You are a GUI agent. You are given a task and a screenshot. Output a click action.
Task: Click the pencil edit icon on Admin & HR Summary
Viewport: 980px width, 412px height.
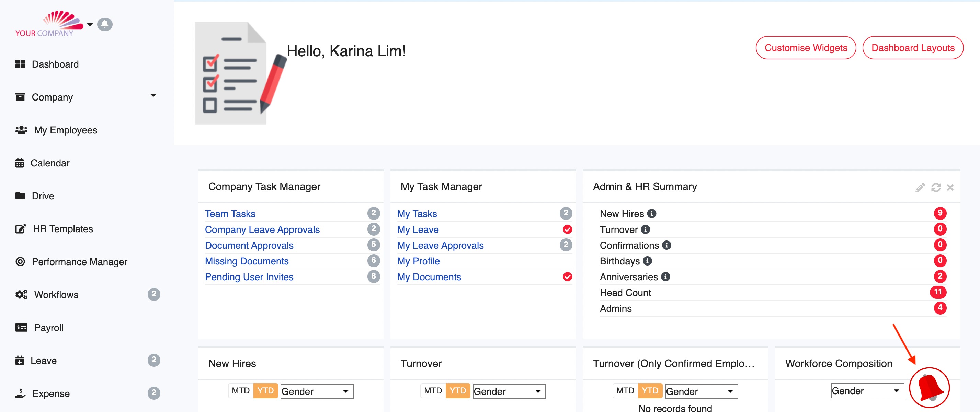920,187
